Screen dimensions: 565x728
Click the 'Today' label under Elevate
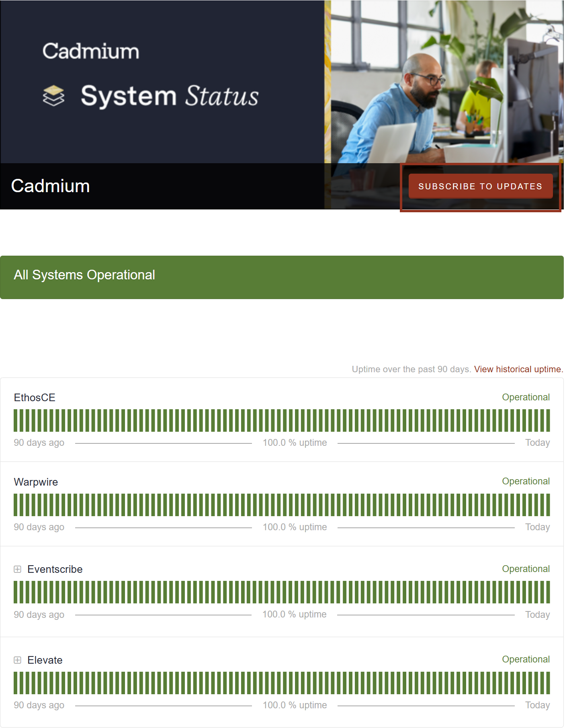click(537, 705)
